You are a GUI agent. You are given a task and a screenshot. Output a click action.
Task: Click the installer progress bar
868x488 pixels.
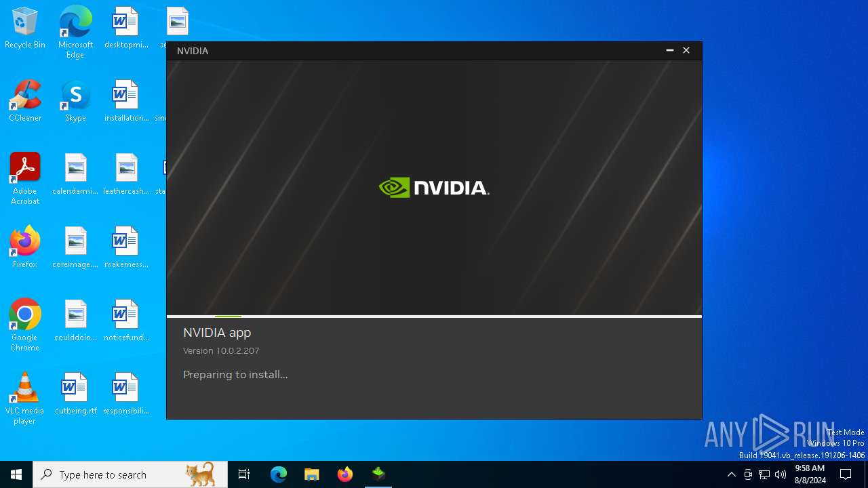tap(434, 317)
